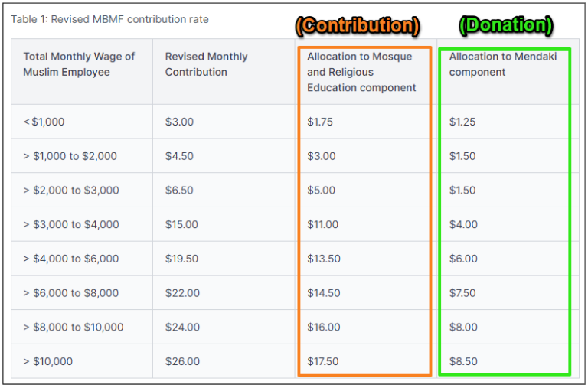The image size is (588, 388).
Task: Select the '> $3,000 to $4,000' wage cell
Action: (71, 224)
